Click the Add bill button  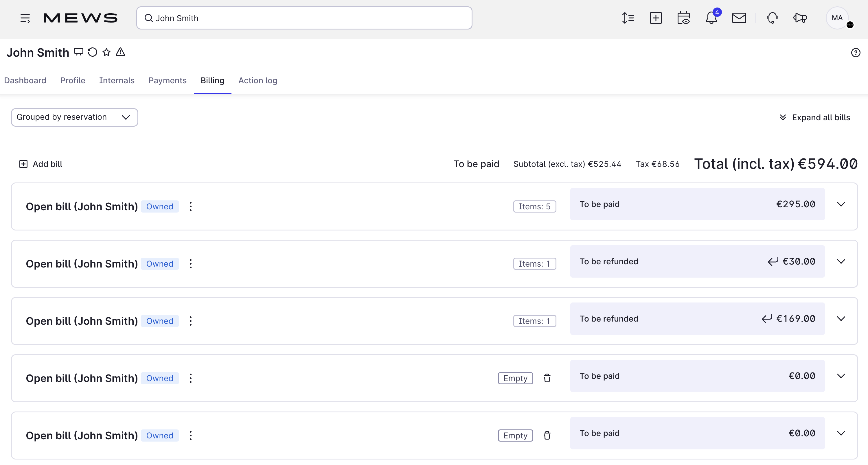tap(41, 164)
